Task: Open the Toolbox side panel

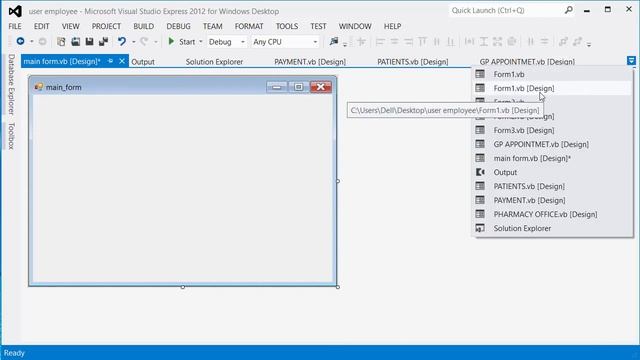Action: 11,136
